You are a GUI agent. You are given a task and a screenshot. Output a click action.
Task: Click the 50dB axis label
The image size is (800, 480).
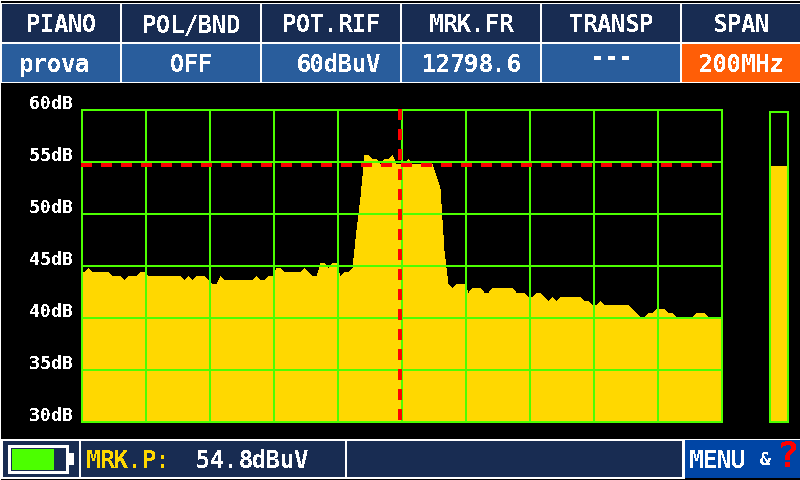(x=51, y=207)
